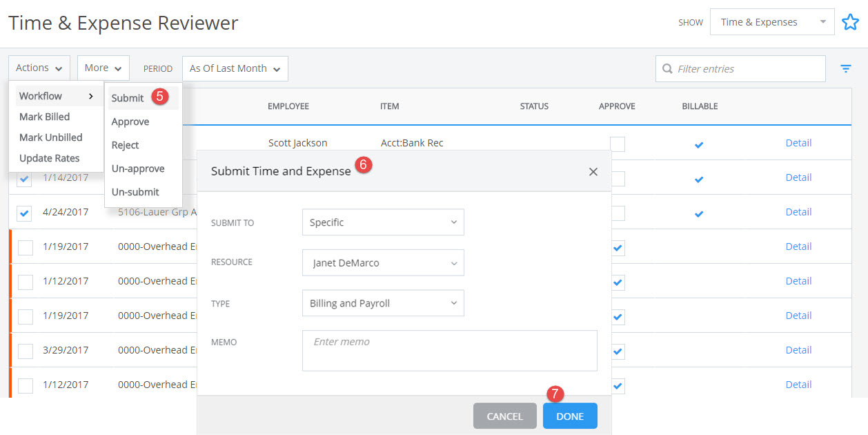Open Detail link for 4/24/2017 row
The width and height of the screenshot is (868, 435).
pyautogui.click(x=798, y=212)
